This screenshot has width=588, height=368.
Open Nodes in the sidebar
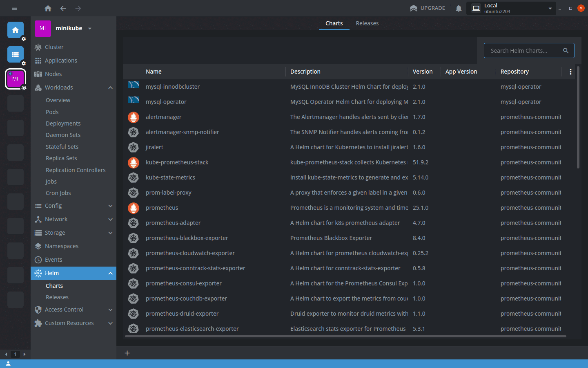click(73, 74)
